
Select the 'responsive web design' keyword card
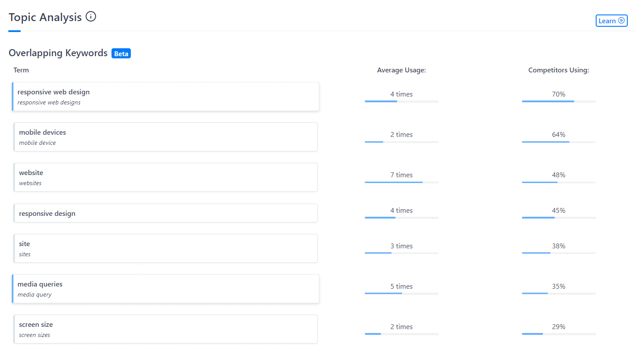pyautogui.click(x=165, y=97)
